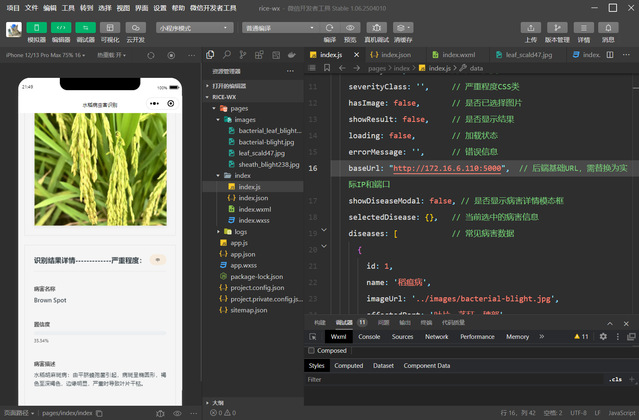
Task: Click the 真机调试 remote debug icon
Action: click(376, 27)
